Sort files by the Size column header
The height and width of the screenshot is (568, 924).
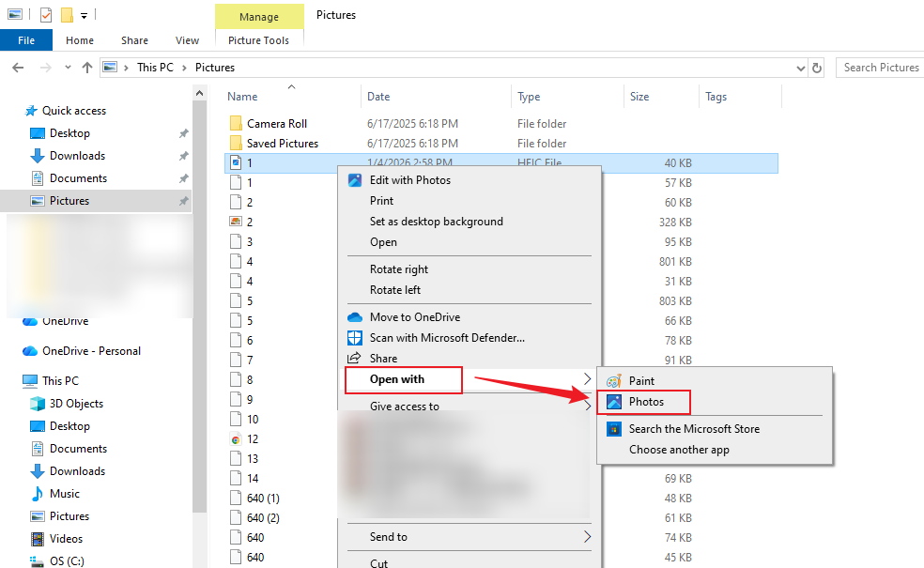click(x=639, y=97)
